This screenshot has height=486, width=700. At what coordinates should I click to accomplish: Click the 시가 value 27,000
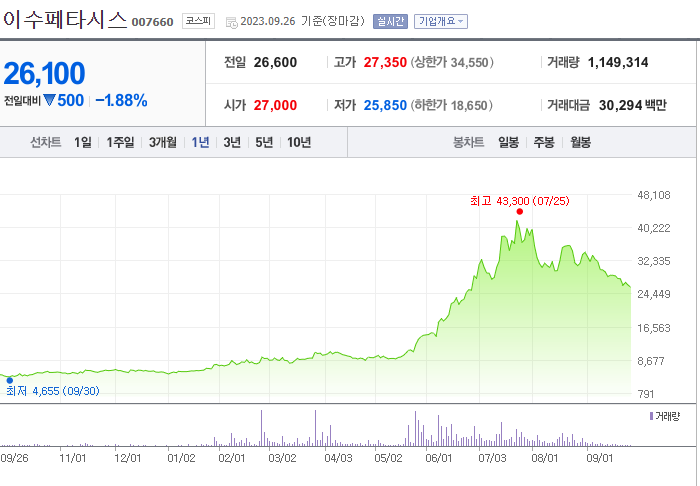275,105
